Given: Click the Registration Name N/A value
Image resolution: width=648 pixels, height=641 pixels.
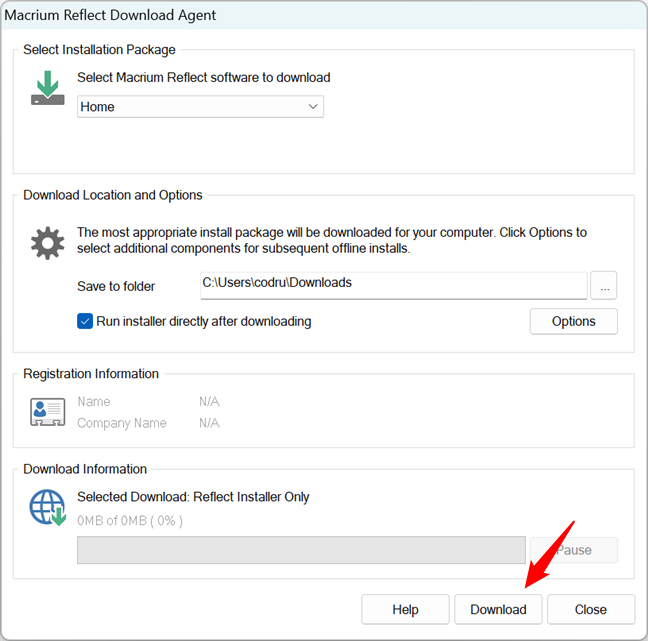Looking at the screenshot, I should (x=210, y=402).
